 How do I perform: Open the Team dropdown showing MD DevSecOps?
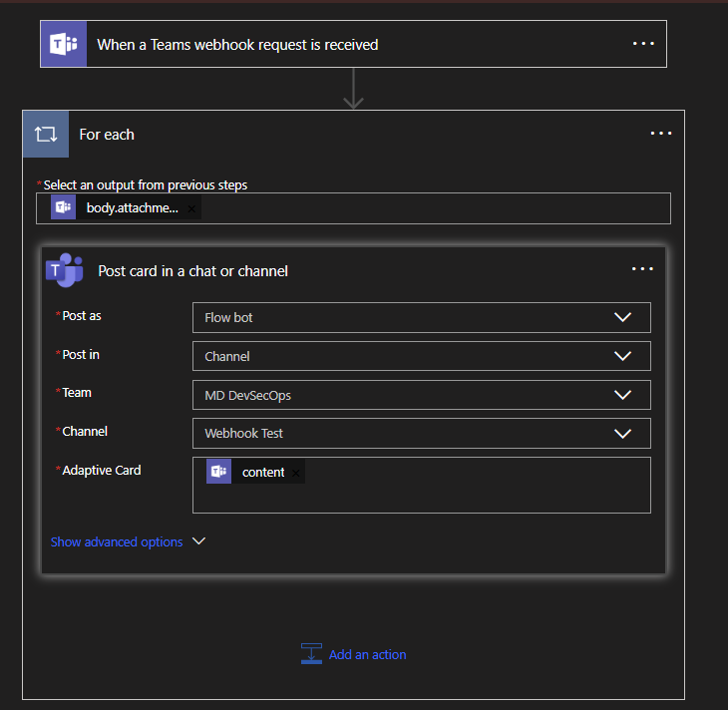coord(622,395)
